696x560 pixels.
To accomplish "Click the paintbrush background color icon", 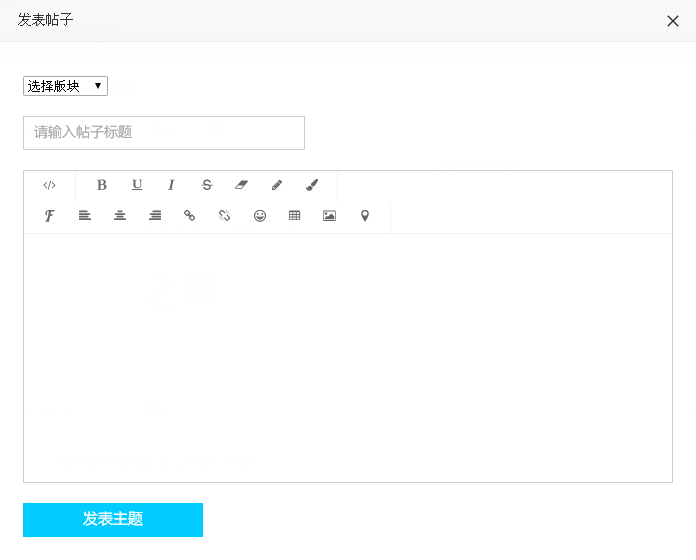I will coord(312,185).
